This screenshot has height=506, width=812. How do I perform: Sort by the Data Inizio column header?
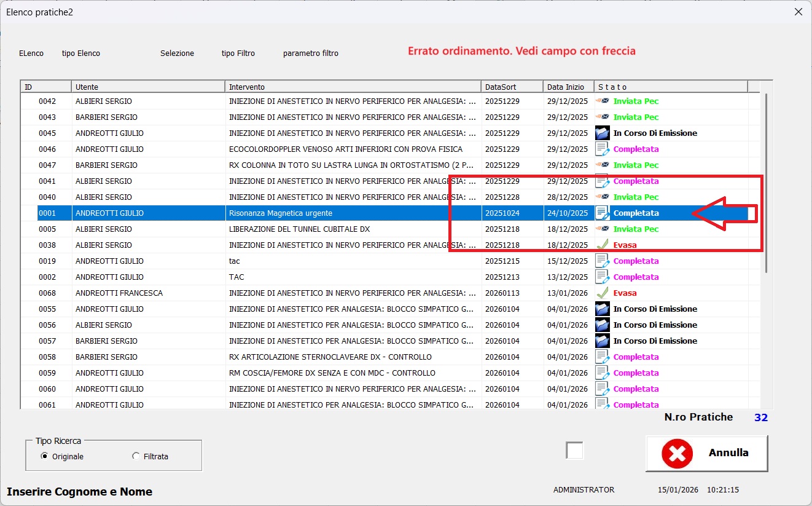[568, 87]
